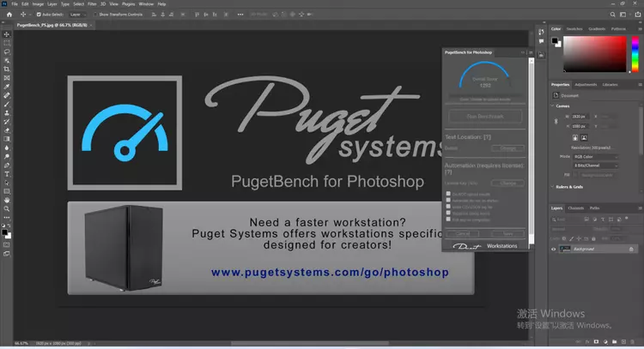Viewport: 644px width, 349px height.
Task: Enable Show Transform Controls checkbox
Action: click(x=95, y=15)
